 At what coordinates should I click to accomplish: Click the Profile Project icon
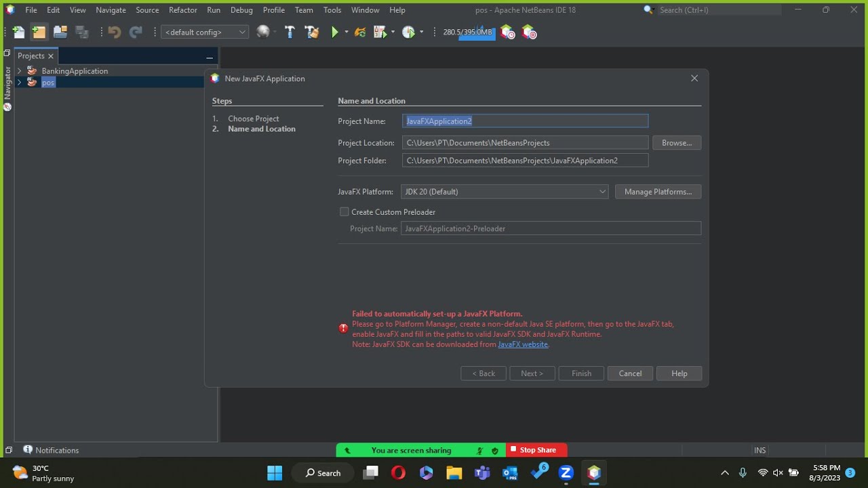[408, 32]
